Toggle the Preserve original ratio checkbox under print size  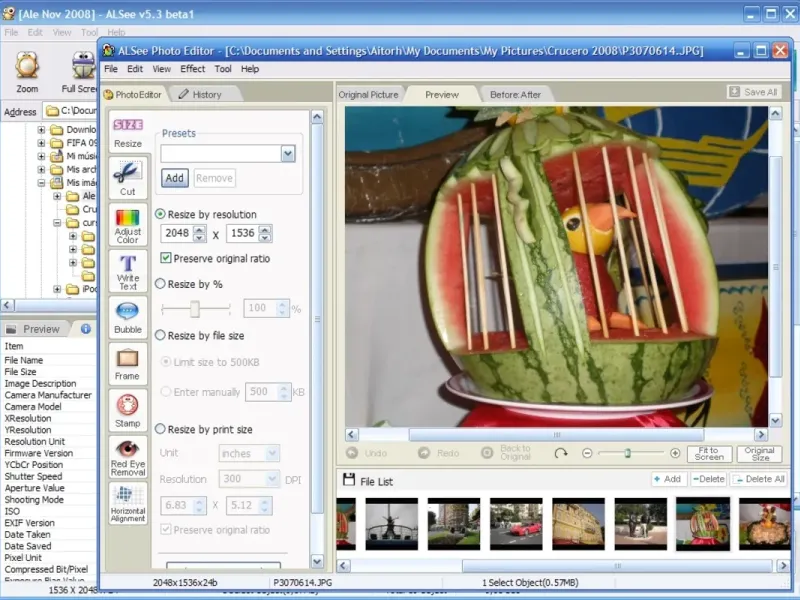[x=166, y=530]
